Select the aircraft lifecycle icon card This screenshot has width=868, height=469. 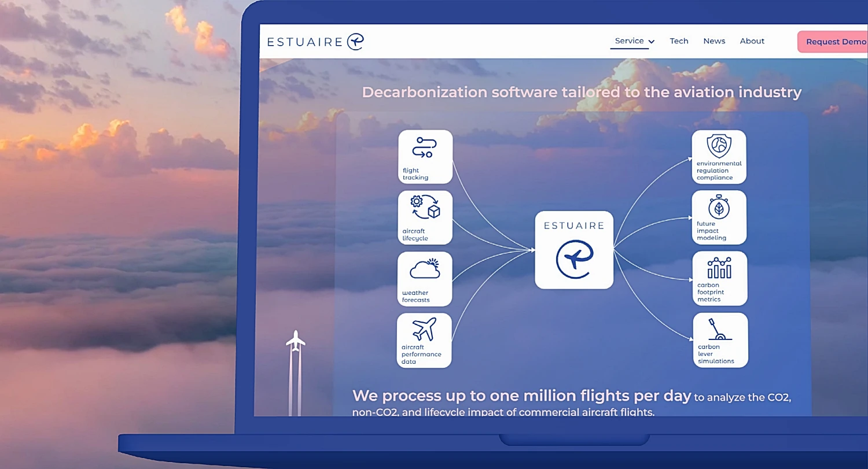pos(425,217)
